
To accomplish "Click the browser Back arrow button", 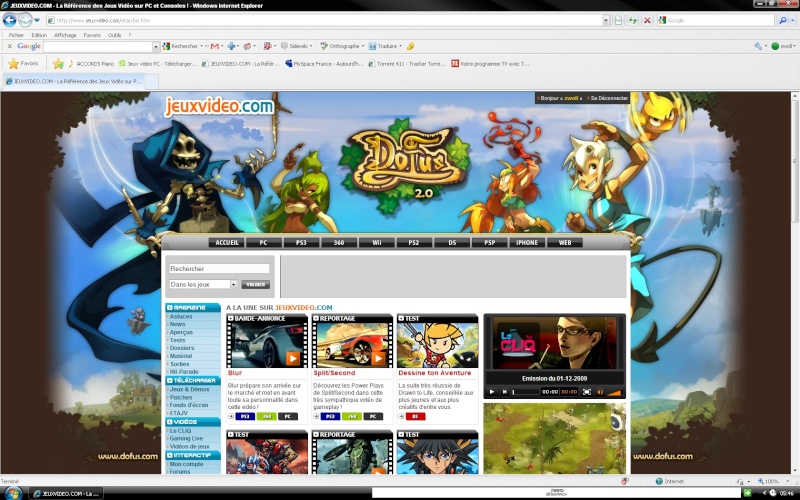I will 9,20.
